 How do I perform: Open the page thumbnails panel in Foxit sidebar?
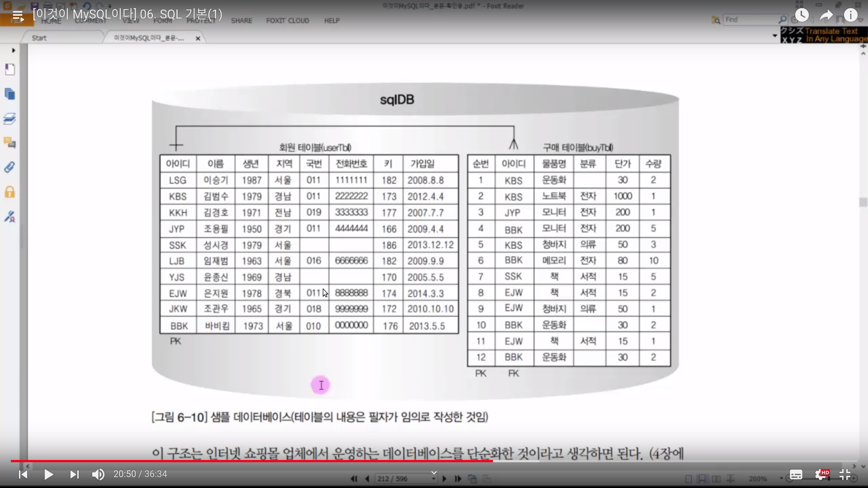(x=10, y=69)
